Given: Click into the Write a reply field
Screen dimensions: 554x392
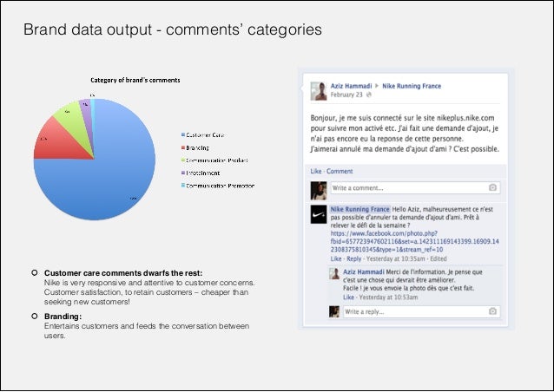Looking at the screenshot, I should coord(421,311).
